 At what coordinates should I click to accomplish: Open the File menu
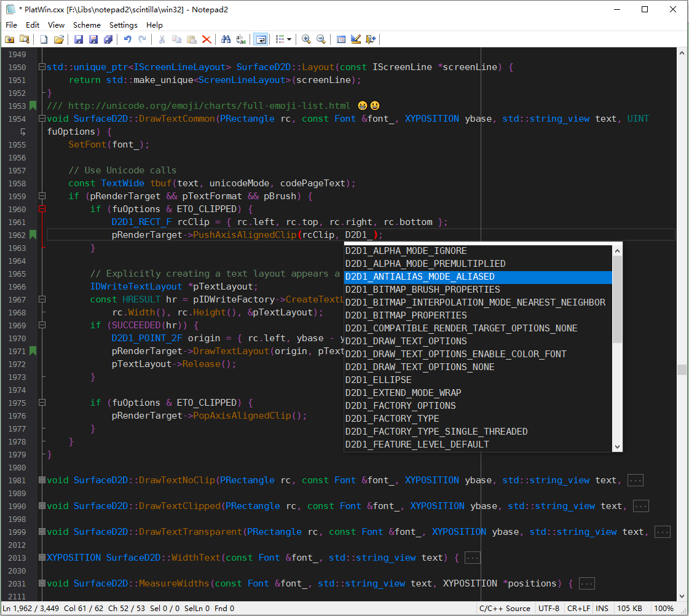click(x=12, y=25)
